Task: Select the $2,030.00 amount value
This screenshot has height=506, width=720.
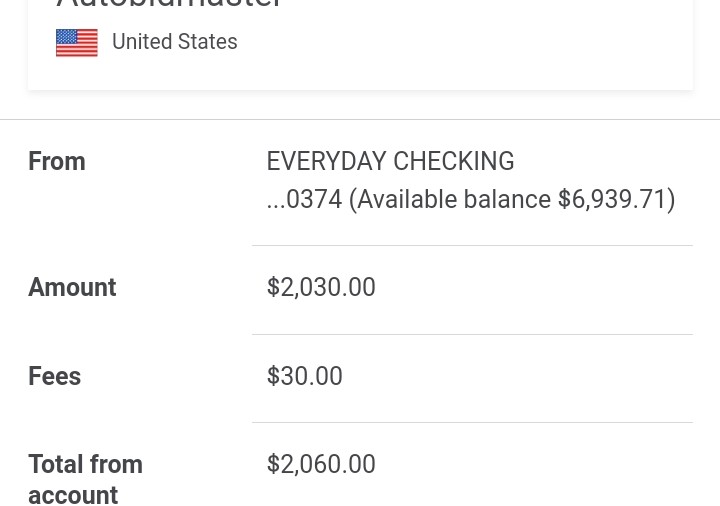Action: pos(321,288)
